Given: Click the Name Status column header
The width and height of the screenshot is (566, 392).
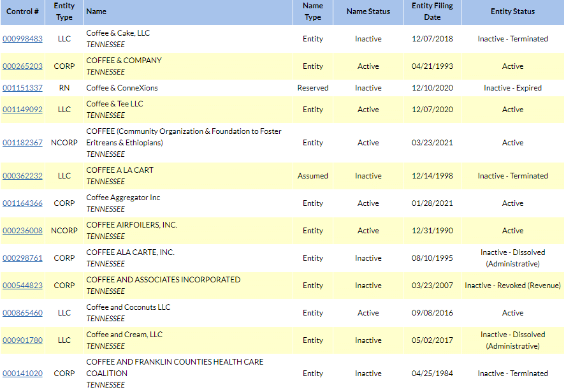Looking at the screenshot, I should [x=368, y=11].
